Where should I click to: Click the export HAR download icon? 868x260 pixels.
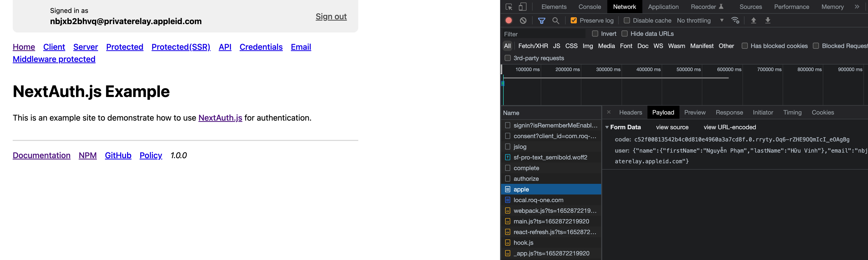click(768, 21)
